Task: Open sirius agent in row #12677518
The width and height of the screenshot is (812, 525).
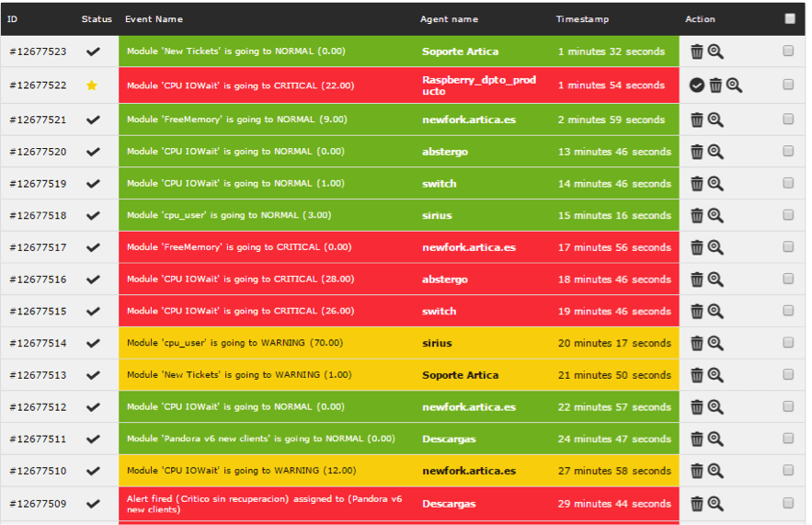Action: (x=437, y=216)
